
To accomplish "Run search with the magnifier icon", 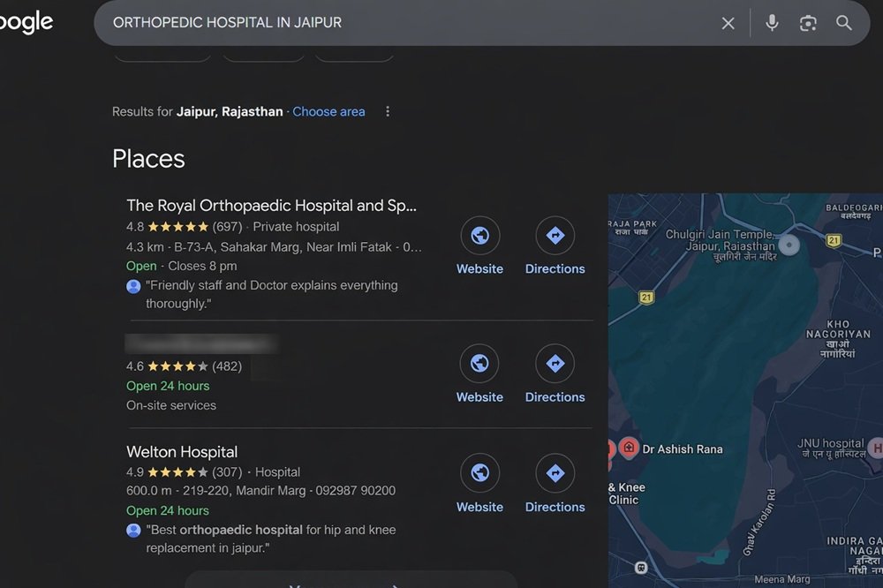I will [x=843, y=23].
